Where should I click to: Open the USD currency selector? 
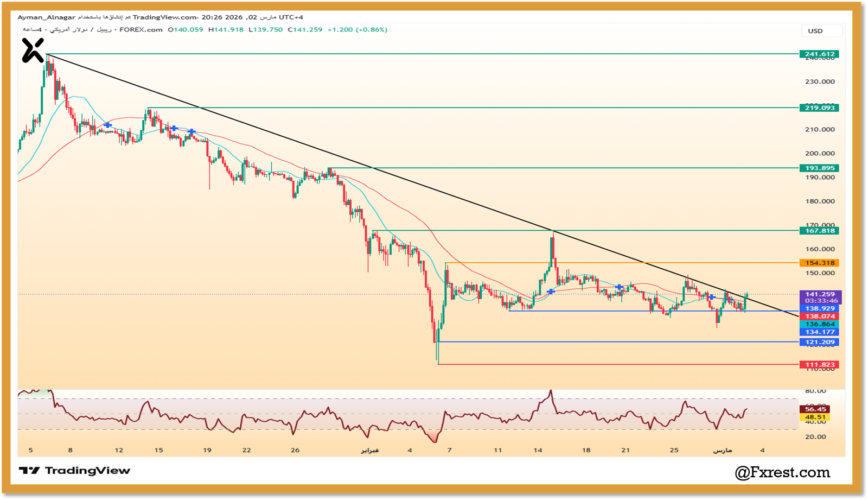pyautogui.click(x=821, y=31)
